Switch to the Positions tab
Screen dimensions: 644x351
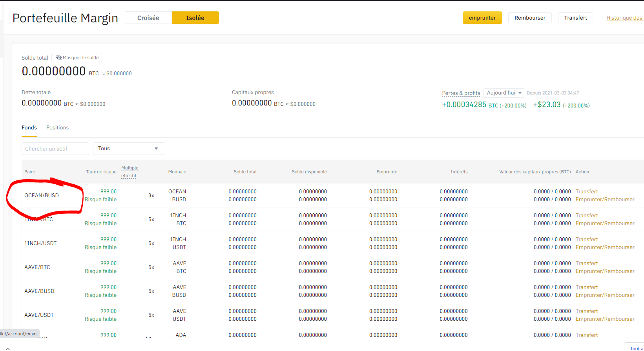[x=57, y=128]
